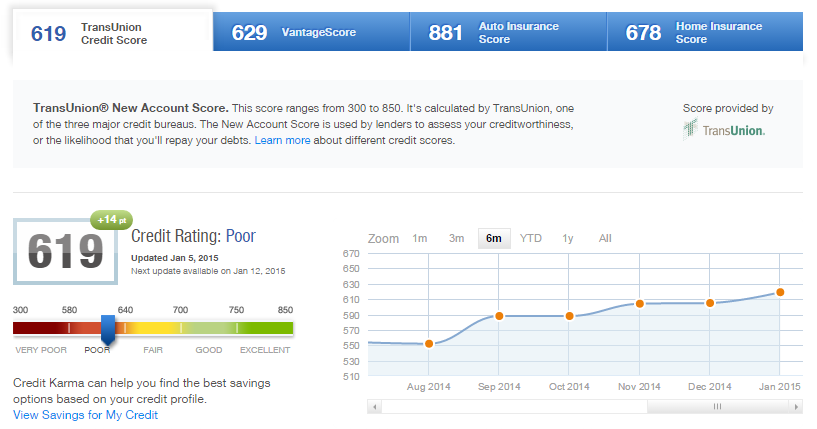This screenshot has width=817, height=429.
Task: Switch to the VantageScore tab
Action: point(311,32)
